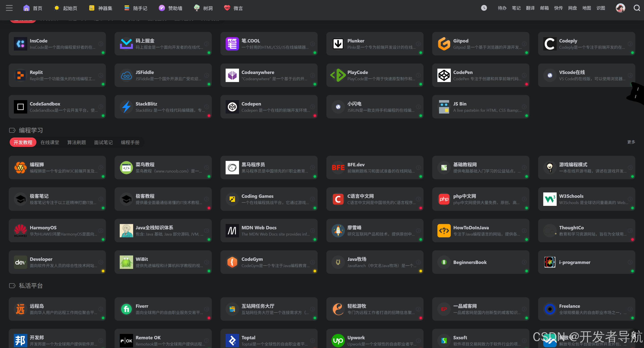Screen dimensions: 644x348
Task: Click the i-programmer card title
Action: 575,262
